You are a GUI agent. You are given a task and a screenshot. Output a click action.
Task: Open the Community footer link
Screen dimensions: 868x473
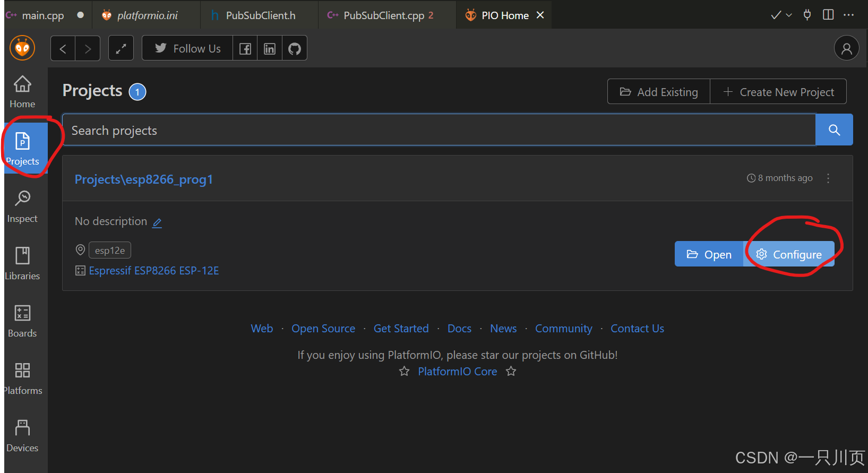coord(564,329)
